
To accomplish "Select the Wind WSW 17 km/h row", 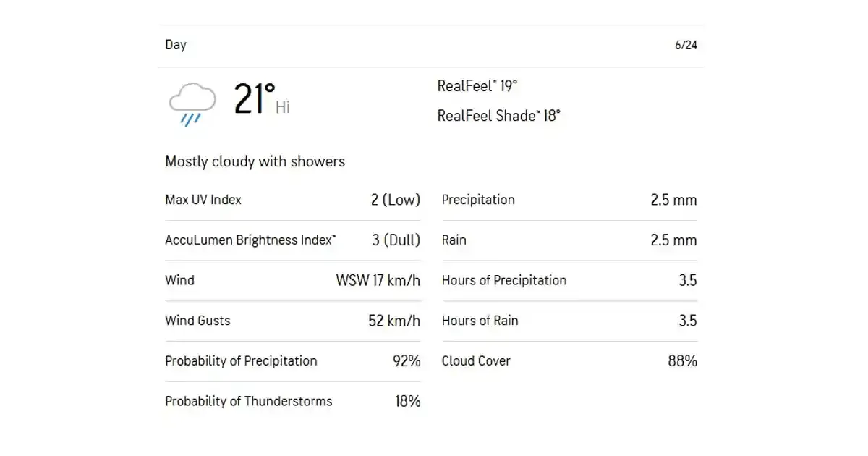I will pos(293,280).
